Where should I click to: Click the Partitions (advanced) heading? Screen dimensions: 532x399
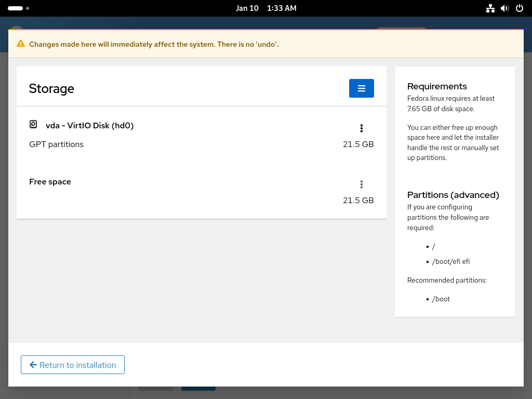[453, 195]
